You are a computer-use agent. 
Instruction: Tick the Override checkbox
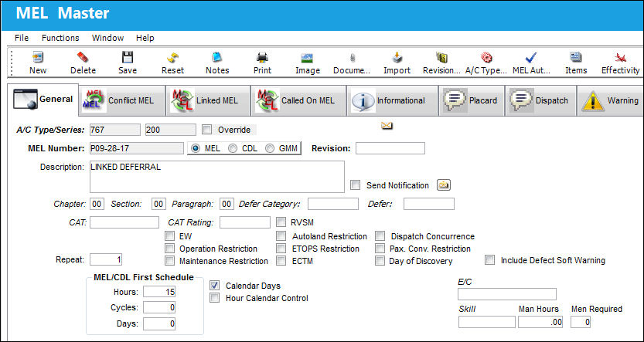[x=207, y=130]
